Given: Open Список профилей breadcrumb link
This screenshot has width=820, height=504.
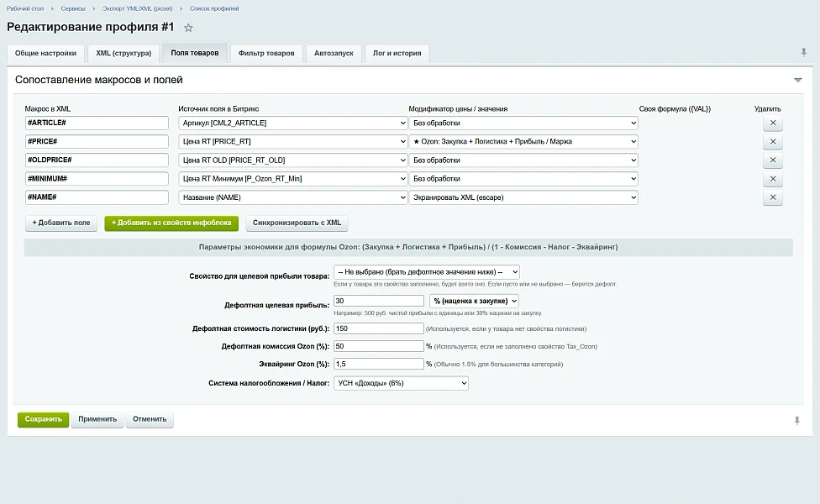Looking at the screenshot, I should pyautogui.click(x=214, y=8).
